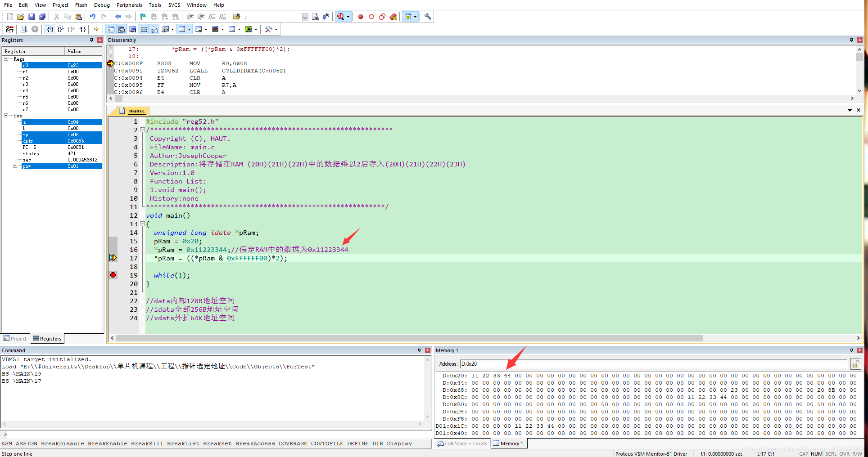Viewport: 868px width, 457px height.
Task: Pin the Memory 1 panel with pushpin
Action: tap(851, 350)
